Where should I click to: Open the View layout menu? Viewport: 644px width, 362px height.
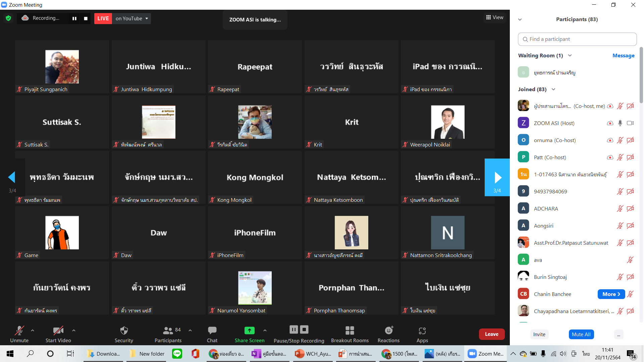(x=495, y=17)
